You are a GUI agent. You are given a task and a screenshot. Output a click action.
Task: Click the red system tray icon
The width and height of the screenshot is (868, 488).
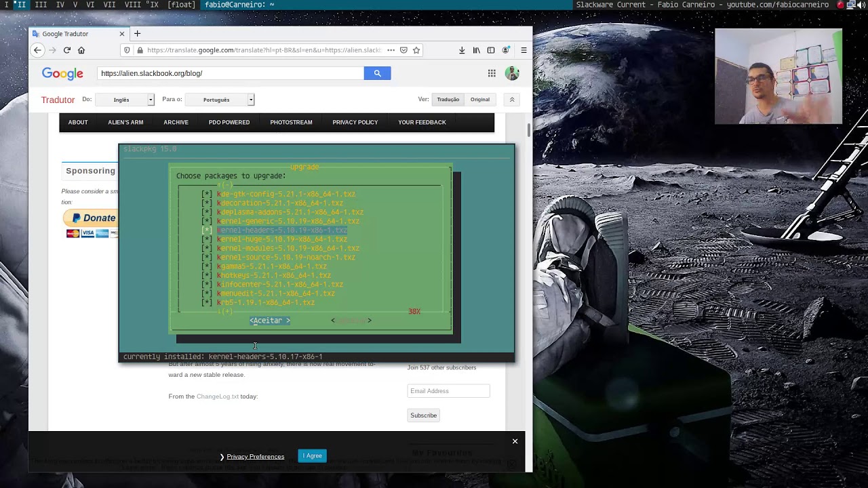[x=841, y=5]
